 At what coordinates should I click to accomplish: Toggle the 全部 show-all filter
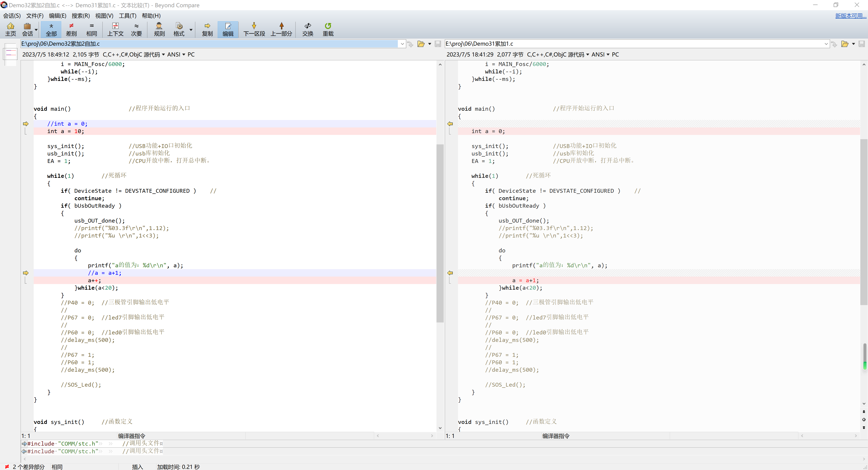(51, 30)
